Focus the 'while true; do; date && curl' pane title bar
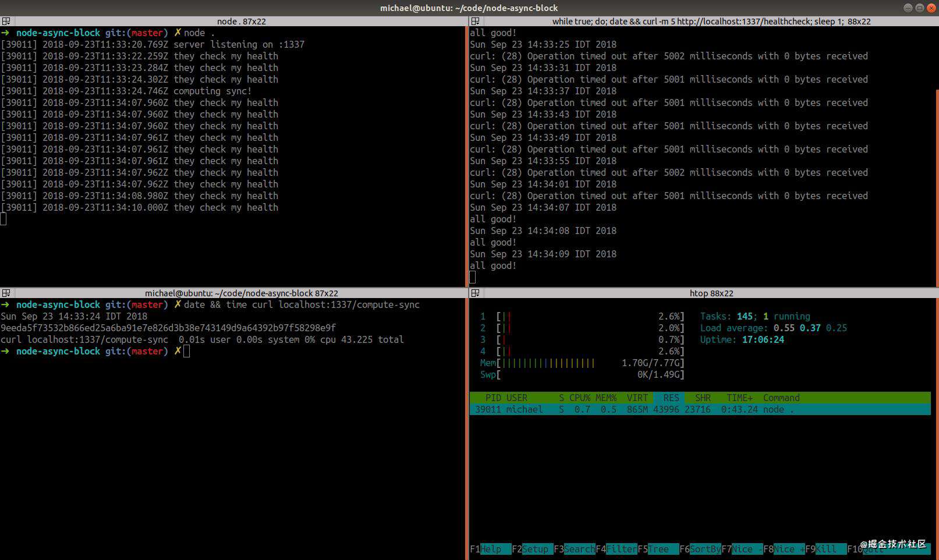 (711, 21)
